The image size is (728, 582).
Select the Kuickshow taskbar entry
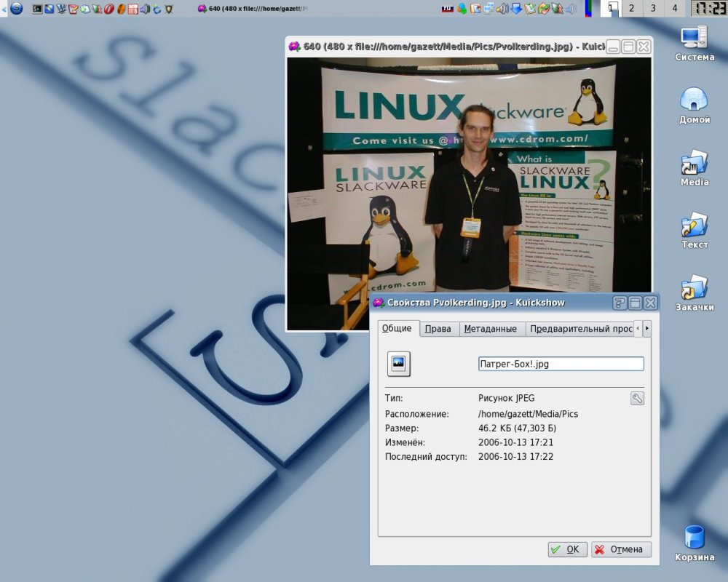click(x=253, y=8)
